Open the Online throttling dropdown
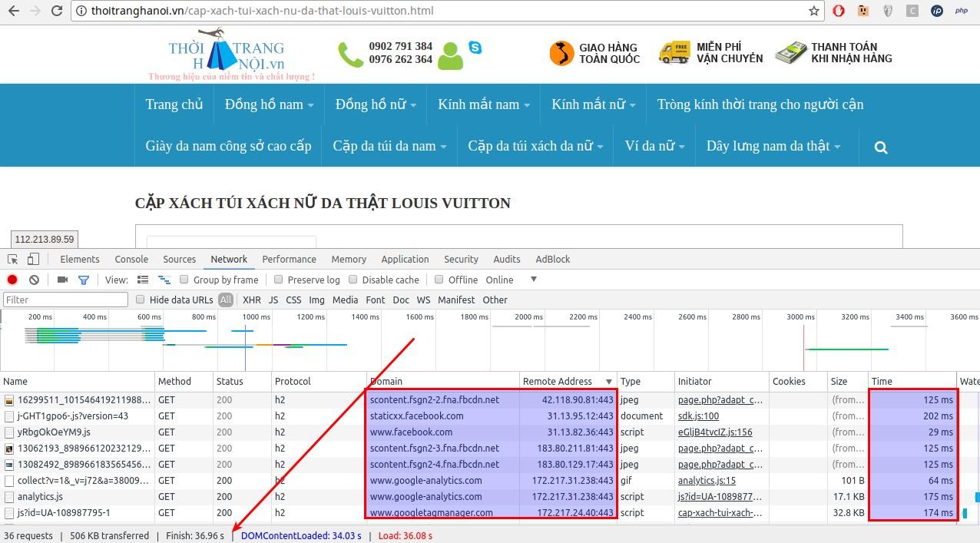This screenshot has height=543, width=980. click(x=512, y=280)
